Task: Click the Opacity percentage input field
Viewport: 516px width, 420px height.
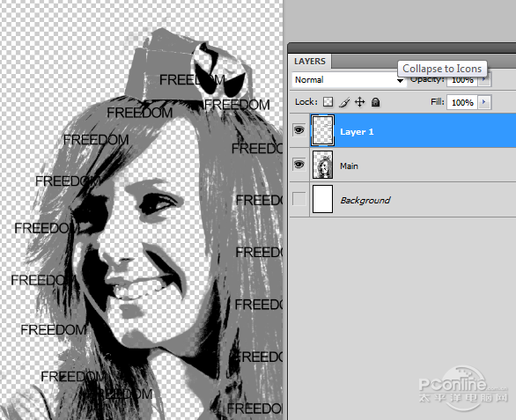Action: coord(462,80)
